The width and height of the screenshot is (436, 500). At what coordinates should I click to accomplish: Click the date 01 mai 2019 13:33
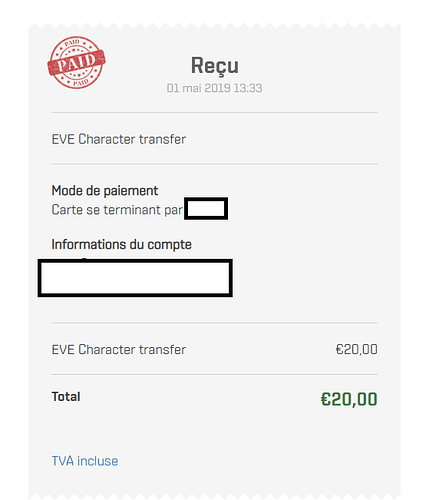click(x=214, y=88)
